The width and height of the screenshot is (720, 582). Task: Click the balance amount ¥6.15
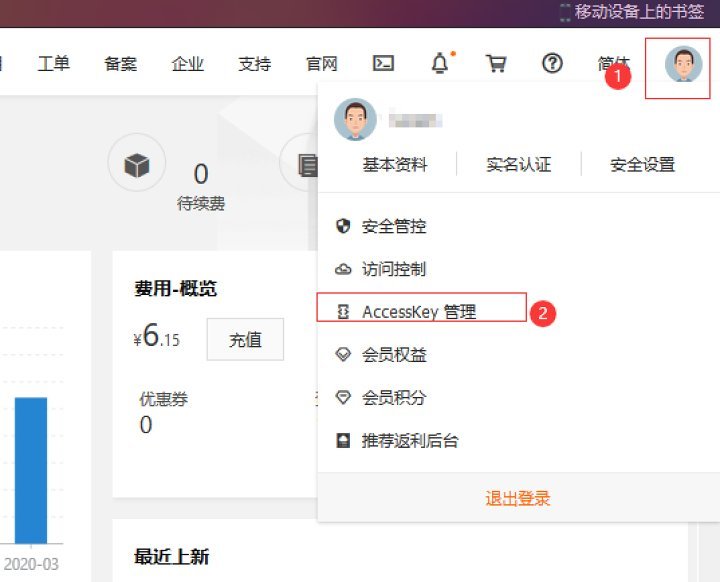157,335
